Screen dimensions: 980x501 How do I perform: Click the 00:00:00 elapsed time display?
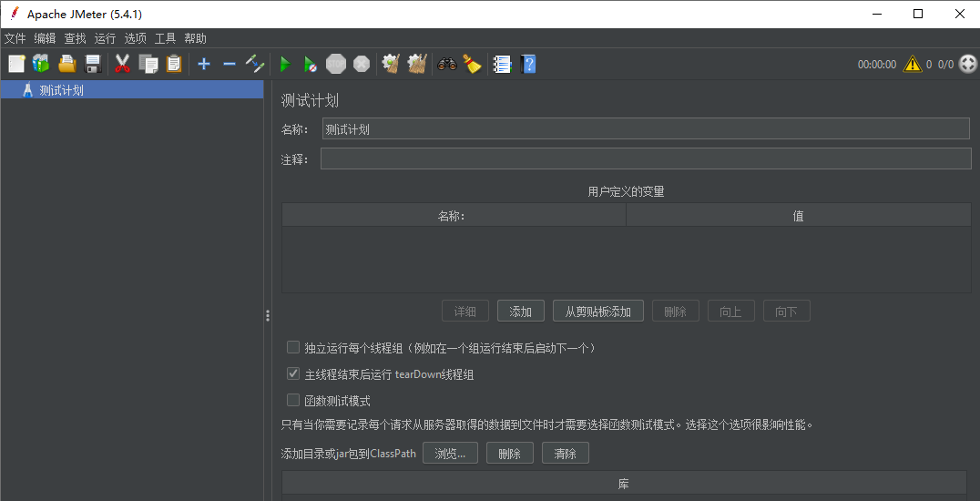[x=877, y=64]
